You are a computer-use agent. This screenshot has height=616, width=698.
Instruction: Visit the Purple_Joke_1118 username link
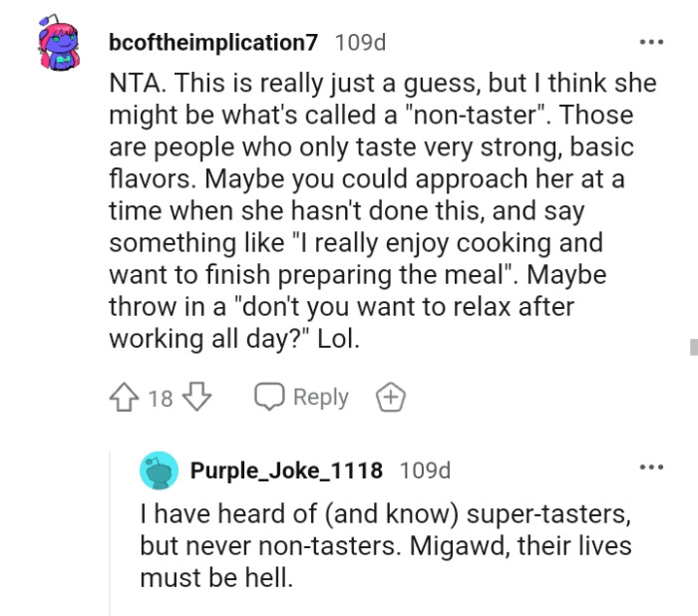288,469
